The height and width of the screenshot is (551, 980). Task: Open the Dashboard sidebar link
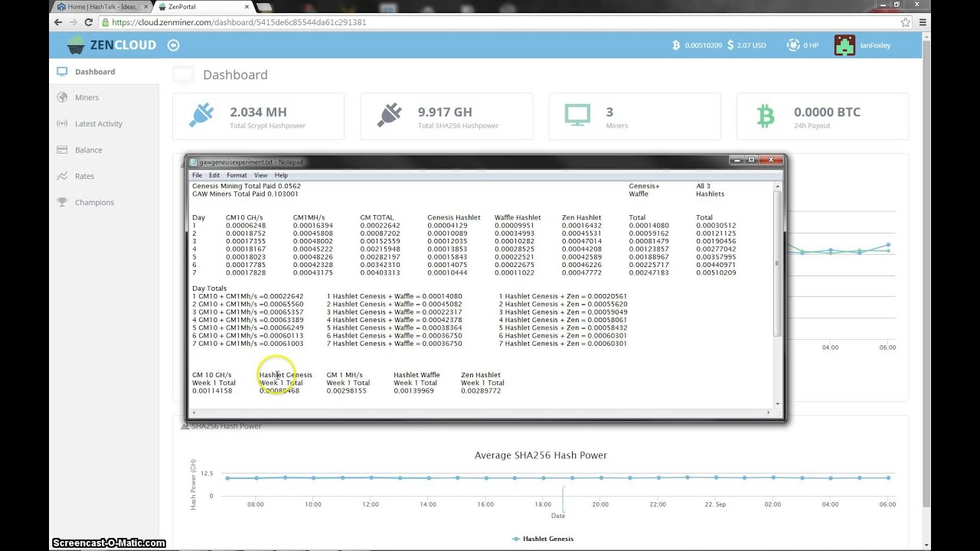coord(95,72)
